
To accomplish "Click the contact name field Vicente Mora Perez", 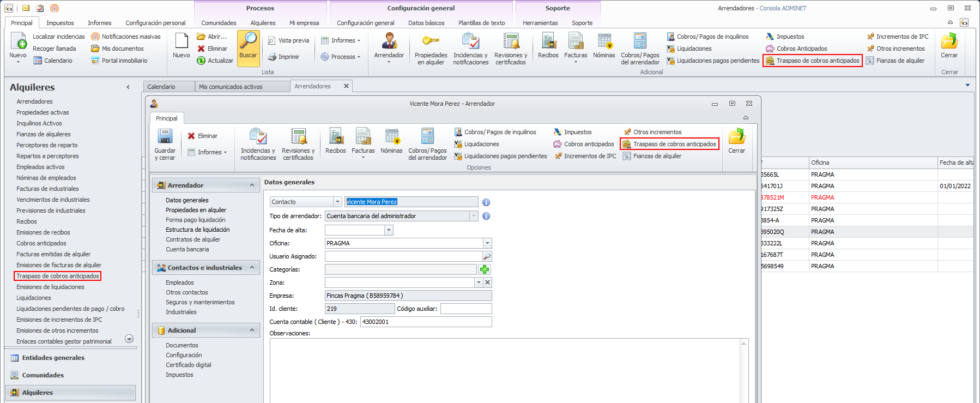I will [412, 202].
